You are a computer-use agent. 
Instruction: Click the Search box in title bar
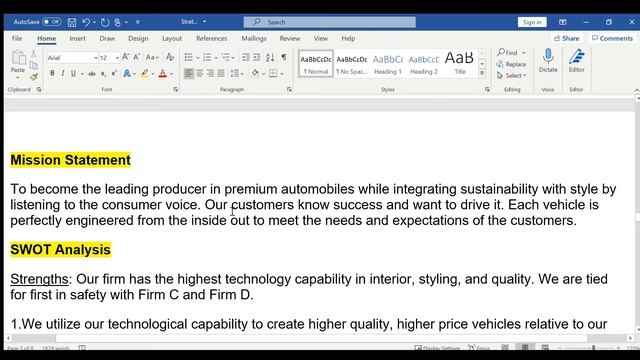[x=330, y=22]
